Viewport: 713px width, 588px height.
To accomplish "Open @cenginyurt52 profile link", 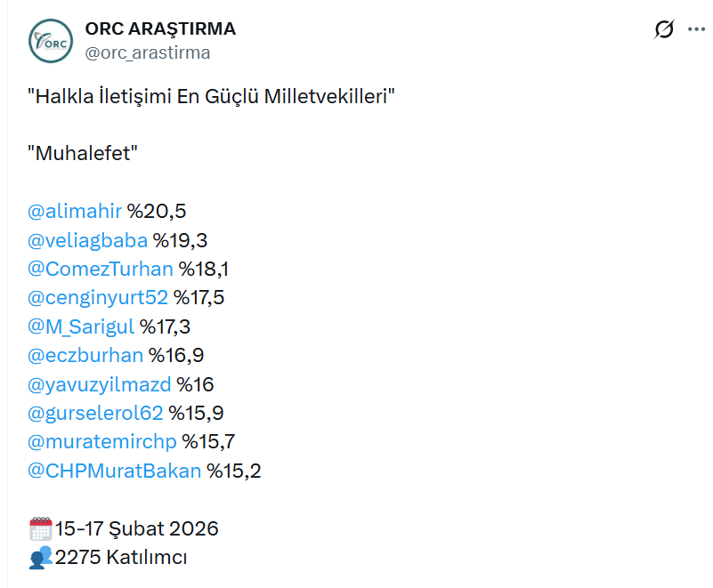I will pyautogui.click(x=98, y=297).
